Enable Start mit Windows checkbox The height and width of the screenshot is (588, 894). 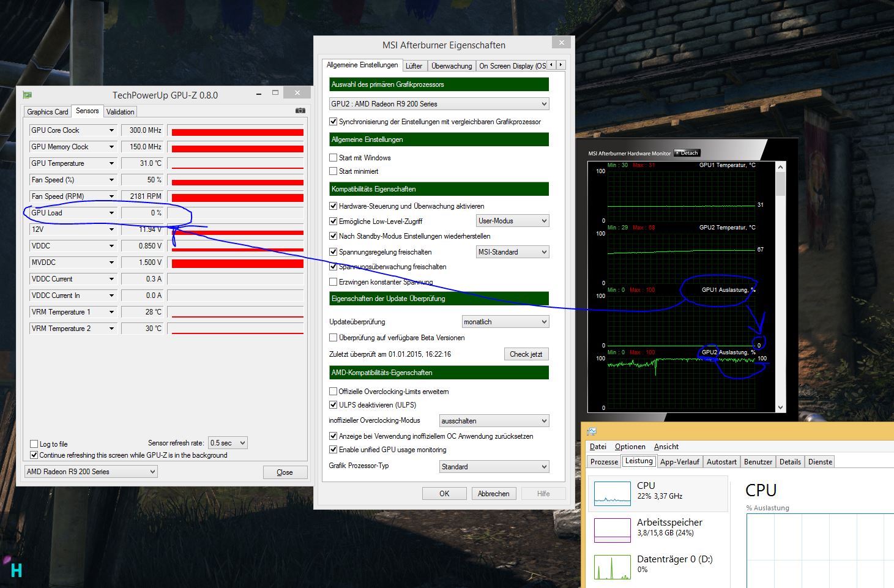(x=333, y=158)
